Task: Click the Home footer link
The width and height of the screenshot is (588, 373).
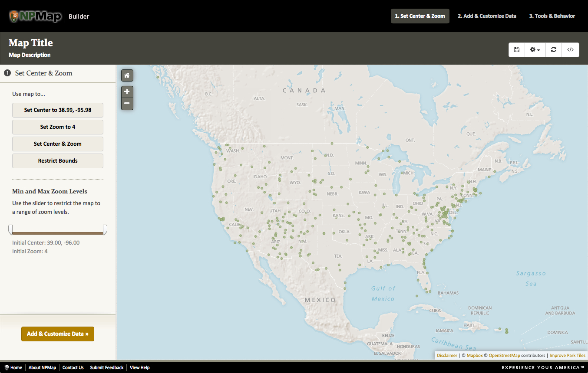Action: 13,368
